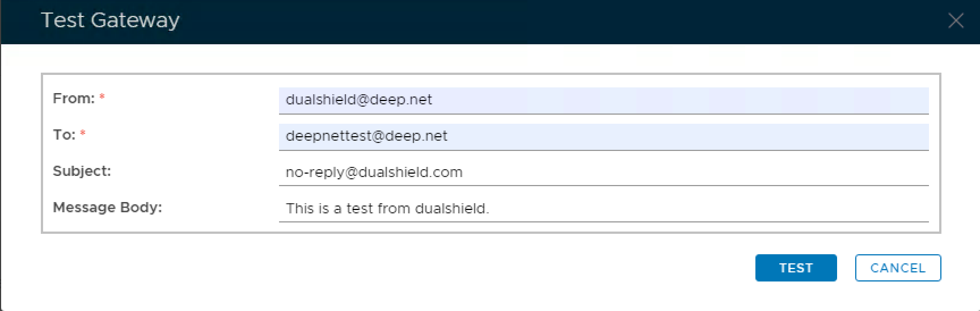Image resolution: width=980 pixels, height=311 pixels.
Task: Click the Subject: field label
Action: pos(82,171)
